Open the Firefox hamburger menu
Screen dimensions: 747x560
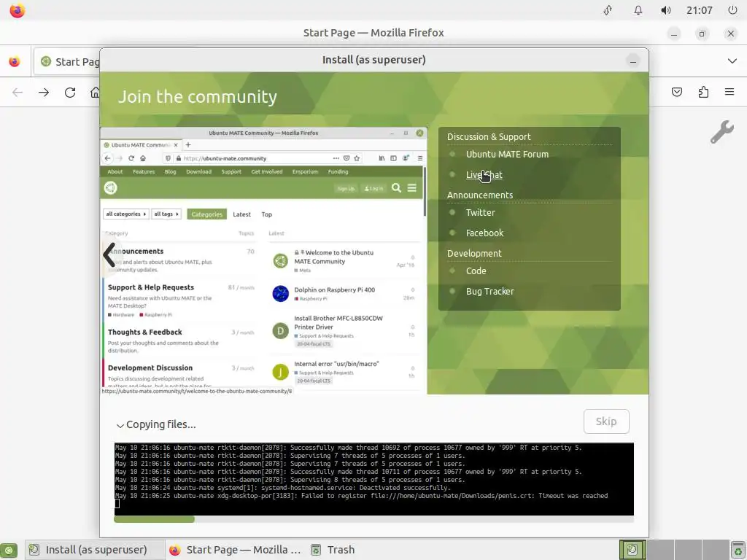coord(729,92)
